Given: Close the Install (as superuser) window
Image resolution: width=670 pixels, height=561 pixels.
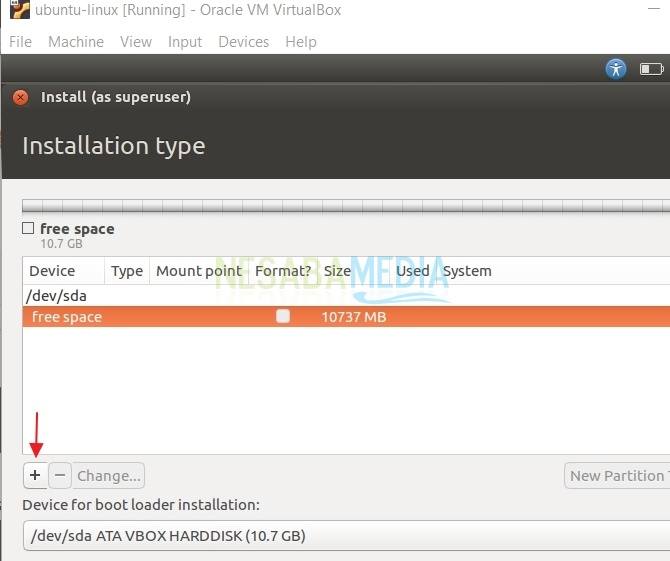Looking at the screenshot, I should pos(20,97).
